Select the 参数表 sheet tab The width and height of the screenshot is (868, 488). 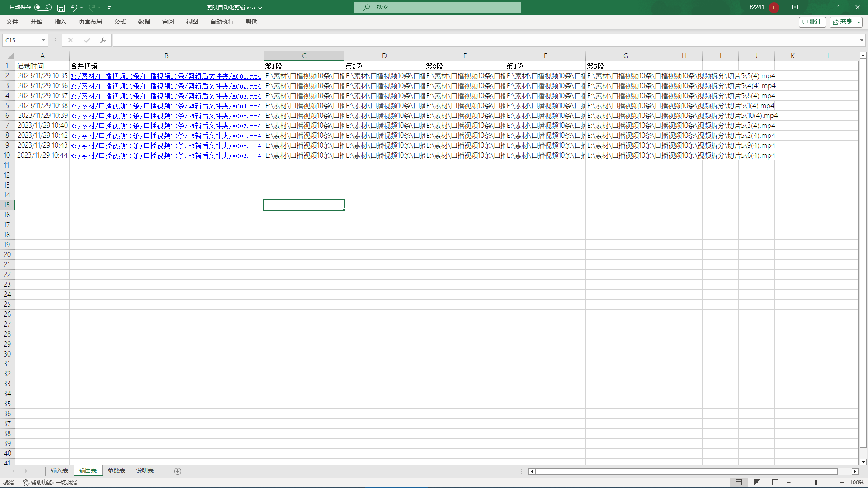116,471
